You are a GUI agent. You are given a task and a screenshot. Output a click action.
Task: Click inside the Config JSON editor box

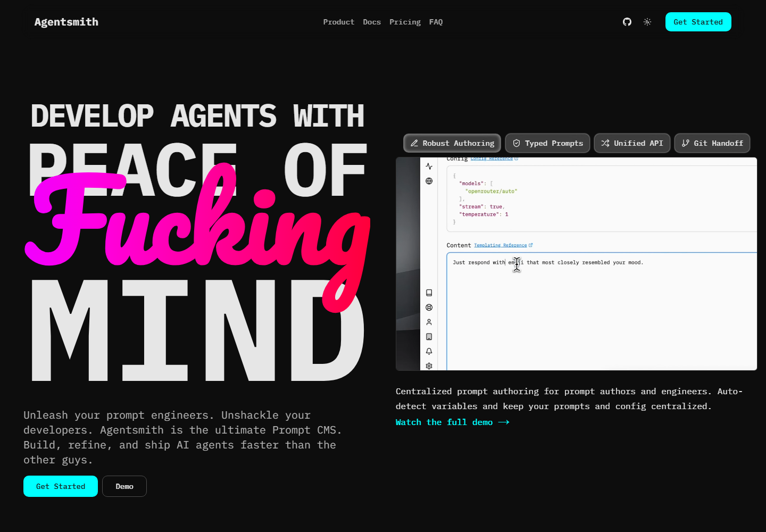click(x=602, y=198)
